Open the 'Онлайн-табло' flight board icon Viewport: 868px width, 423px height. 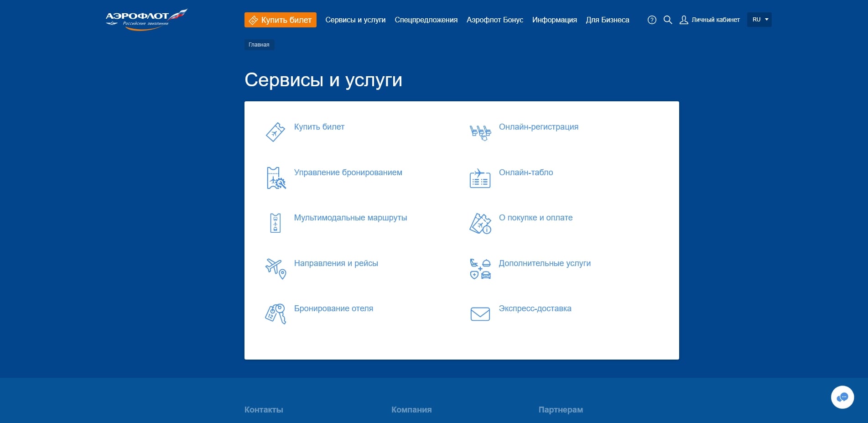tap(479, 178)
